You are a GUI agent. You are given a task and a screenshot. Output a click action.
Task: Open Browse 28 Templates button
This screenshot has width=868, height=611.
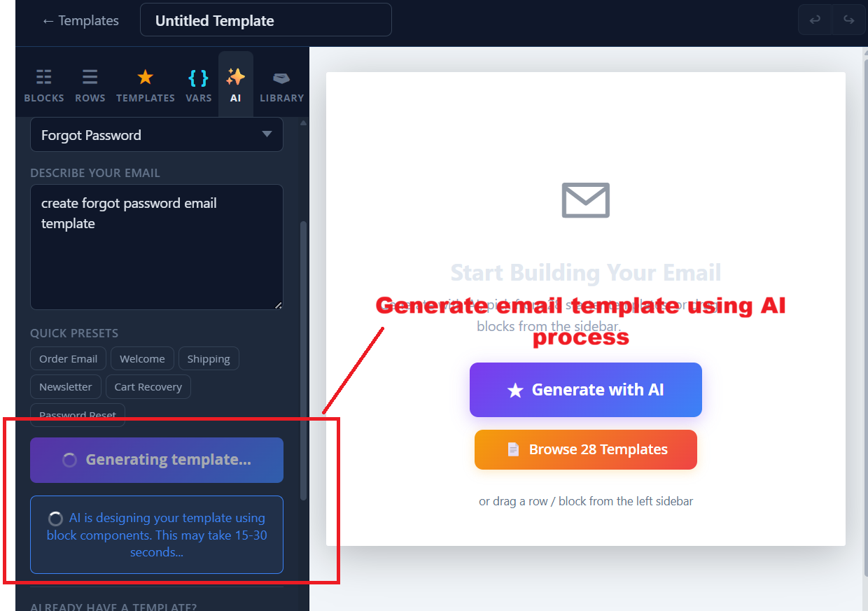click(586, 449)
